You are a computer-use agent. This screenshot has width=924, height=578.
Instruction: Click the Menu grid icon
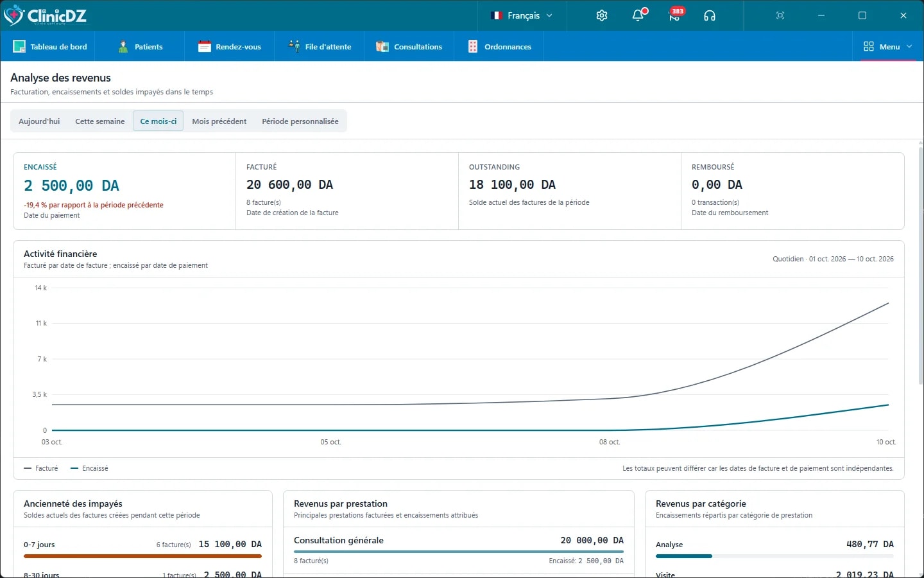869,46
